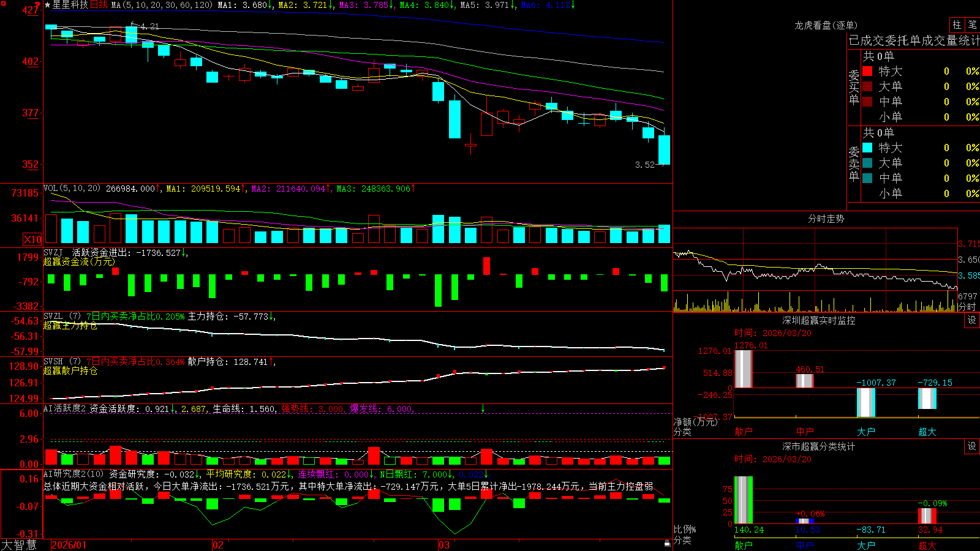Click the dark red 大单 buy-order swatch
Screen dimensions: 980x551
[x=867, y=86]
